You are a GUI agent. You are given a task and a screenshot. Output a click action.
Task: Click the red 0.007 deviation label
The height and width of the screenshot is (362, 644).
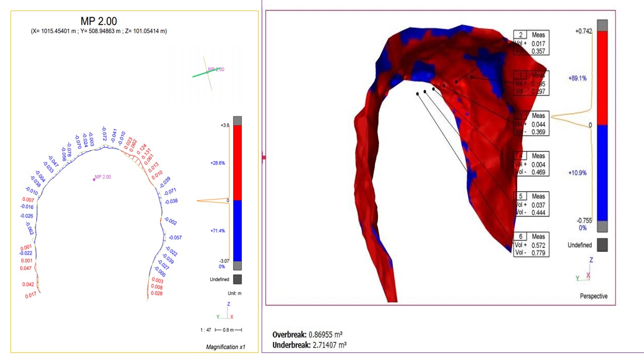tap(29, 200)
